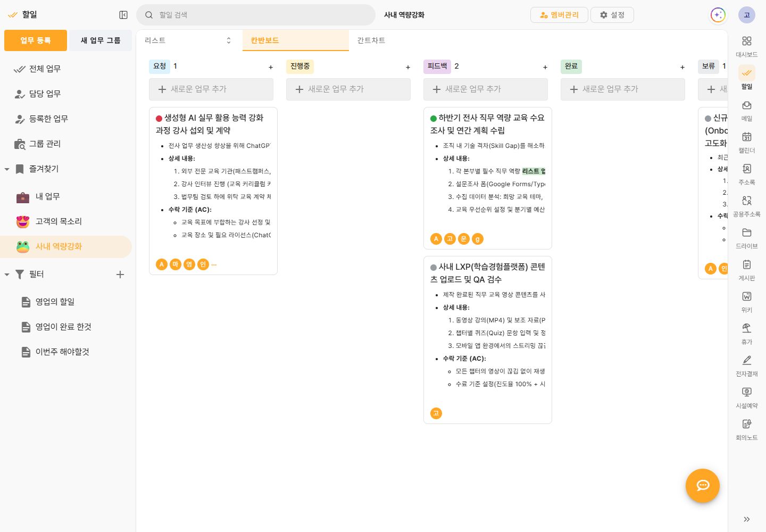Add new task in 진행중 column field
The image size is (766, 532).
click(348, 89)
